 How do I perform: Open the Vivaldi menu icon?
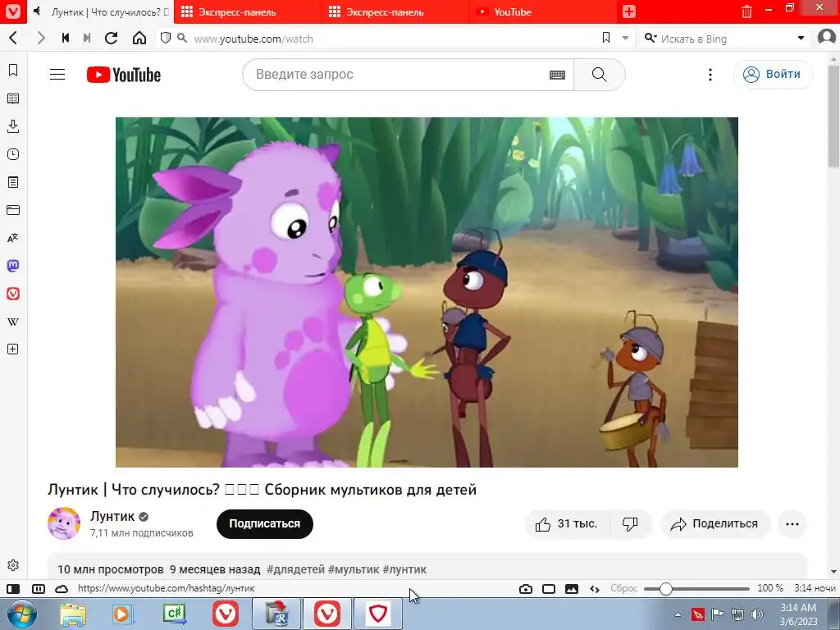[x=12, y=11]
